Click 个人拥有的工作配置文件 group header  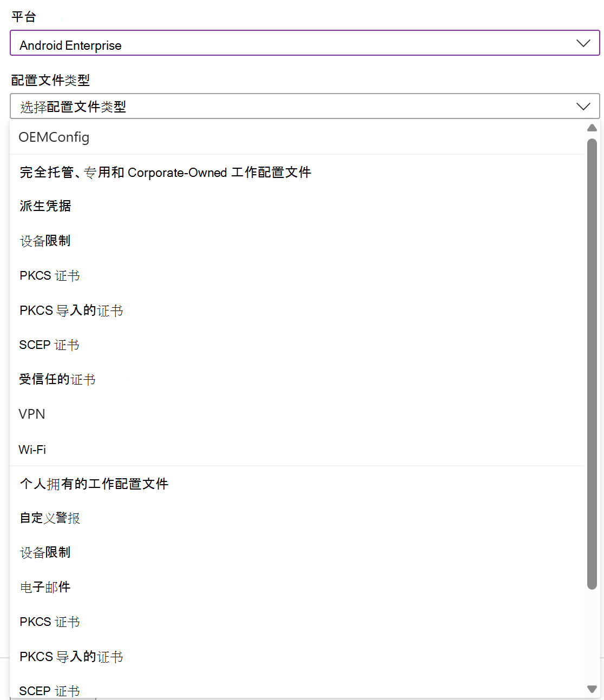pyautogui.click(x=94, y=484)
